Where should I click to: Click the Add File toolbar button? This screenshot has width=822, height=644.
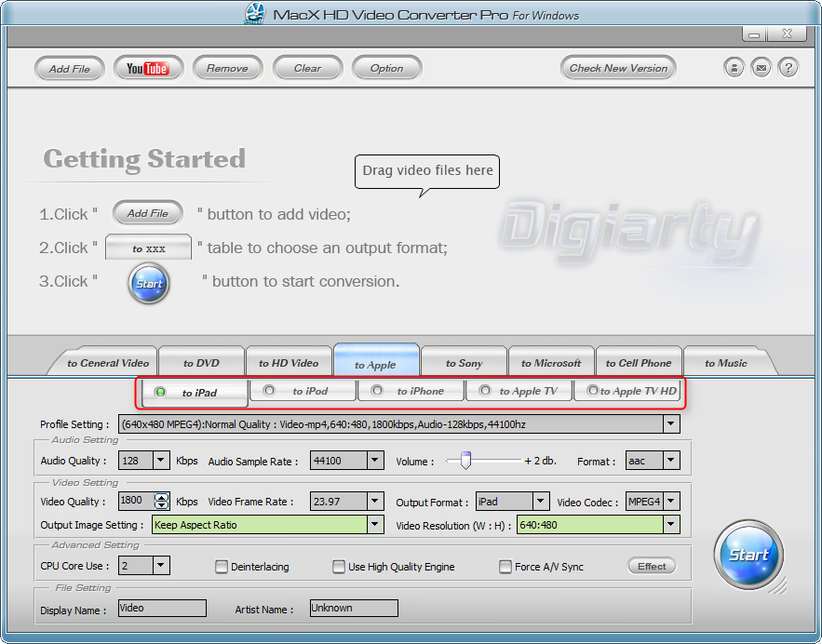70,69
